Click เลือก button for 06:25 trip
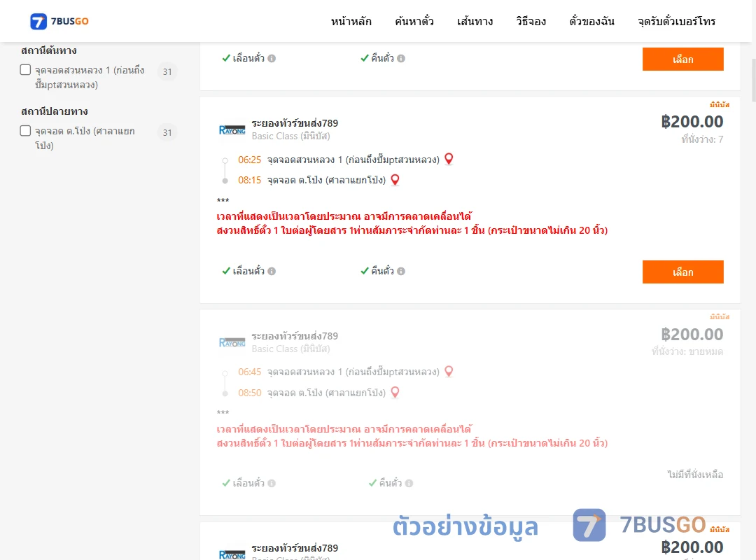This screenshot has width=756, height=560. pyautogui.click(x=682, y=272)
